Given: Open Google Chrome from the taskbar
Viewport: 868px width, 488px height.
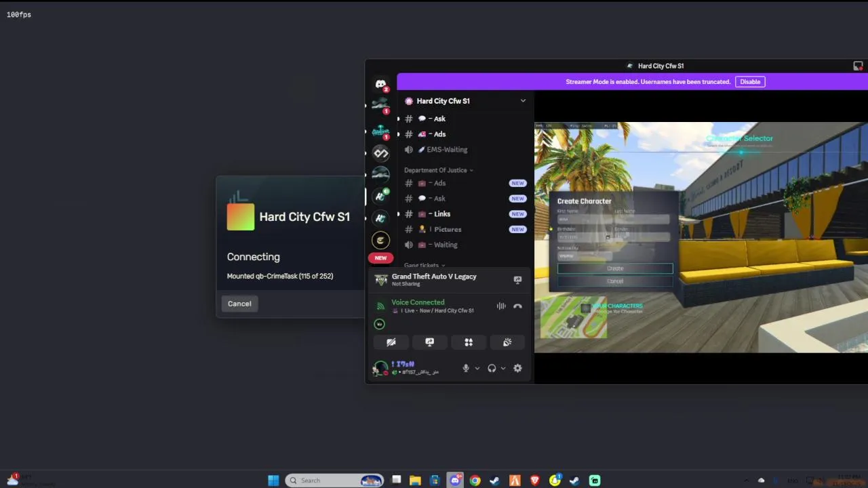Looking at the screenshot, I should [475, 481].
